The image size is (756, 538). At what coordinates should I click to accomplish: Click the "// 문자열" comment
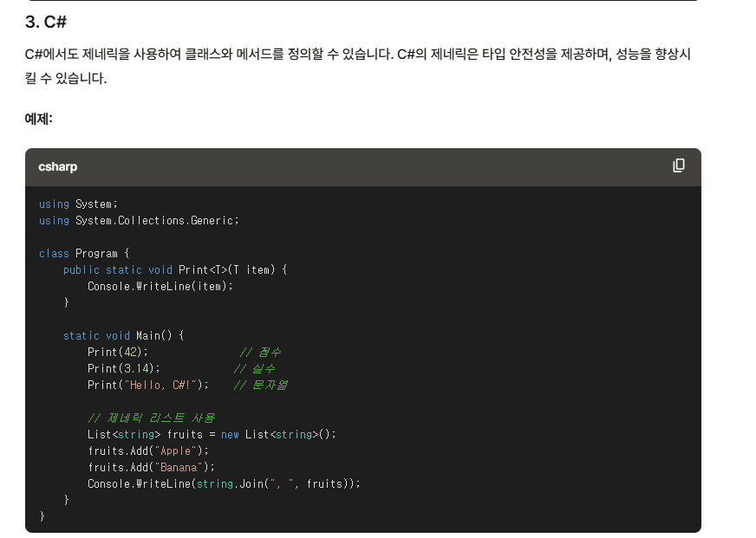(x=261, y=385)
